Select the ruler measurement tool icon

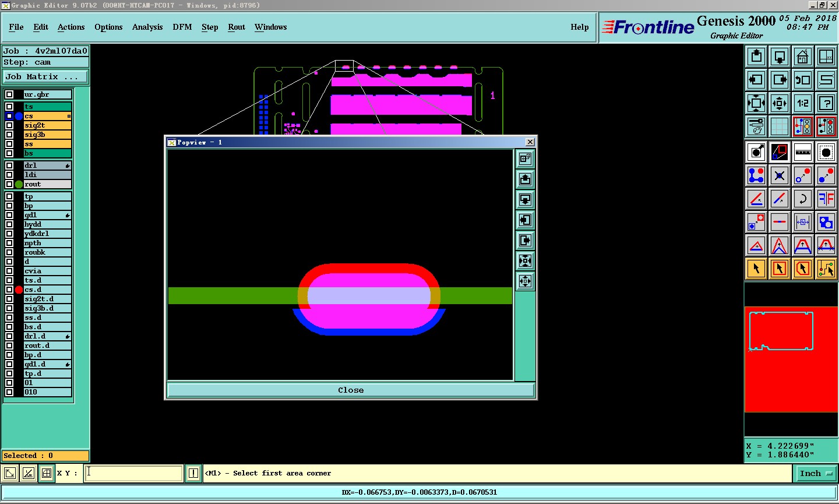[803, 153]
